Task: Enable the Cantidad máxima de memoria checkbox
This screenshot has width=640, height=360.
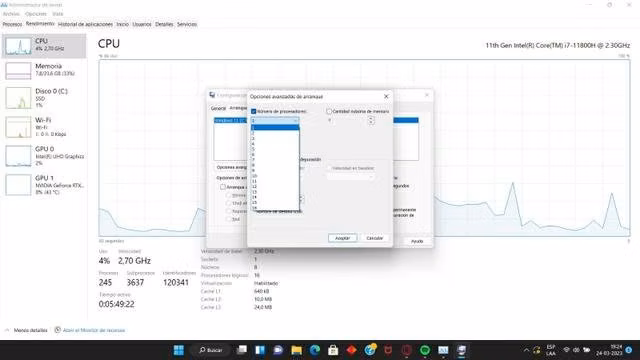Action: (329, 111)
